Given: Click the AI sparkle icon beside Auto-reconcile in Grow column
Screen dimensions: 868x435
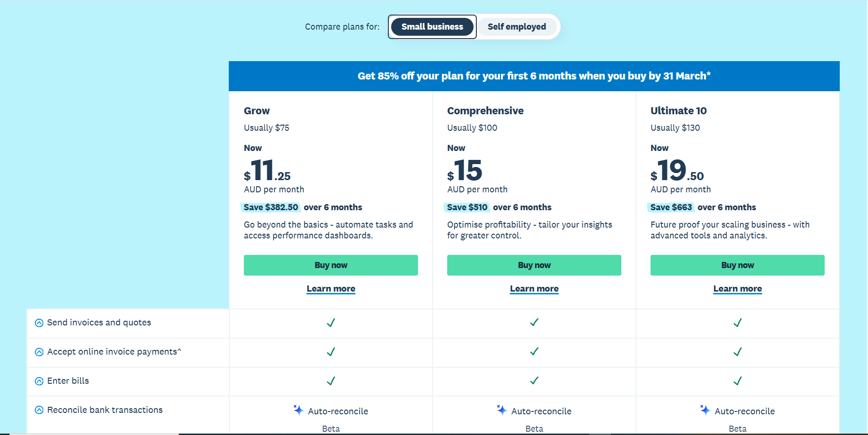Looking at the screenshot, I should (x=298, y=410).
